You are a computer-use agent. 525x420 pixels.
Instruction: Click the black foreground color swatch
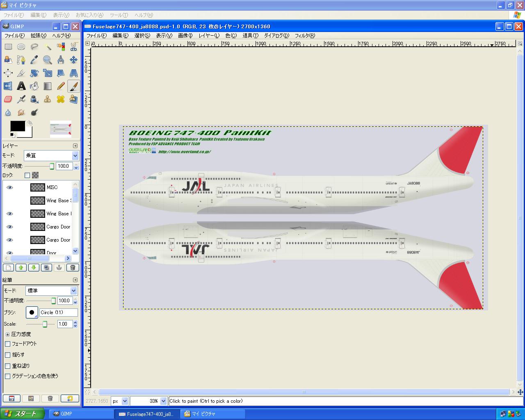[17, 126]
